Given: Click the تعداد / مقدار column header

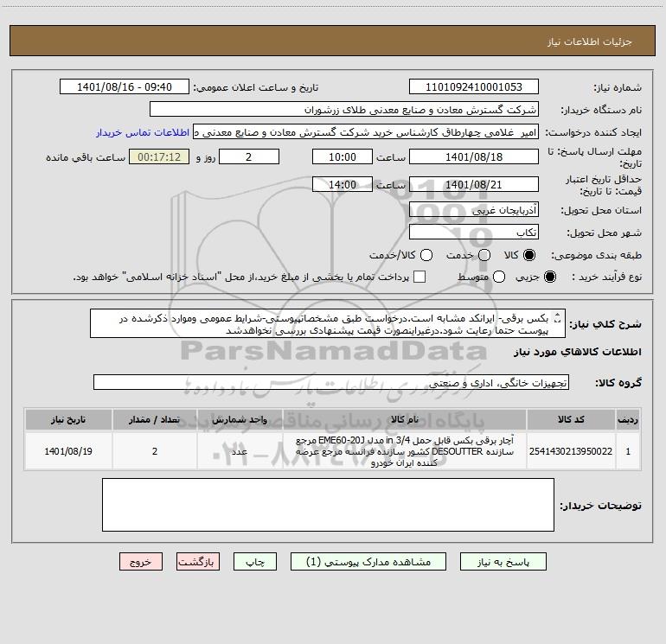Looking at the screenshot, I should click(x=155, y=419).
